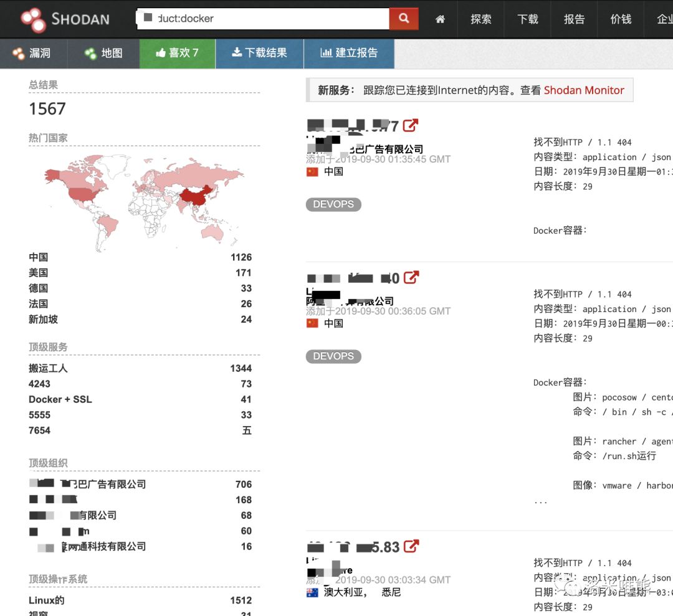Open external link for IP ending 0

[x=411, y=278]
